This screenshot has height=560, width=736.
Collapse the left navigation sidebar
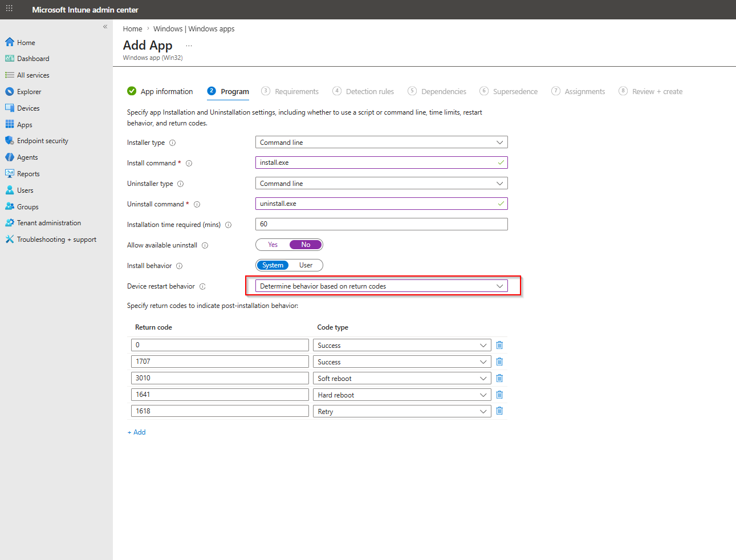[105, 27]
